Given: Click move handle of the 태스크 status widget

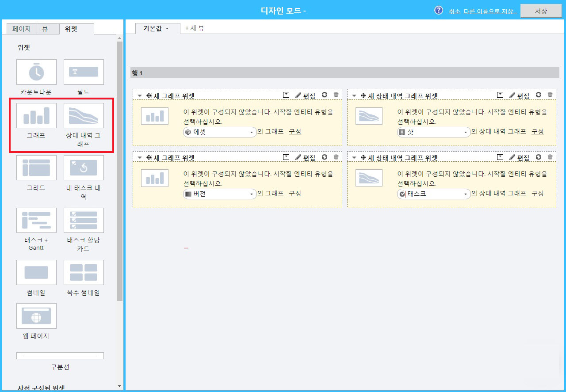Looking at the screenshot, I should point(363,157).
